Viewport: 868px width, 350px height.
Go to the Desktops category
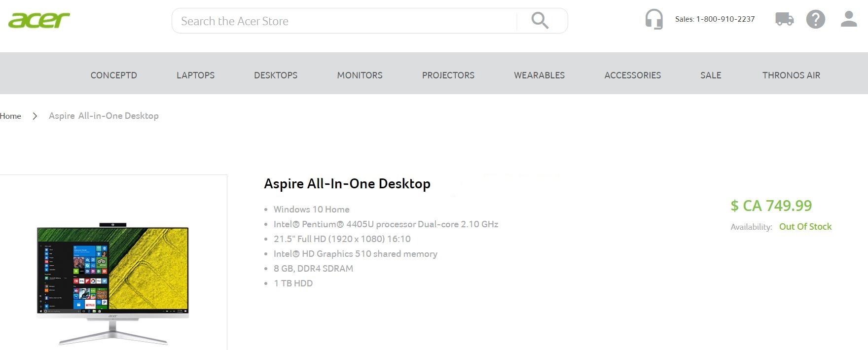pyautogui.click(x=276, y=75)
